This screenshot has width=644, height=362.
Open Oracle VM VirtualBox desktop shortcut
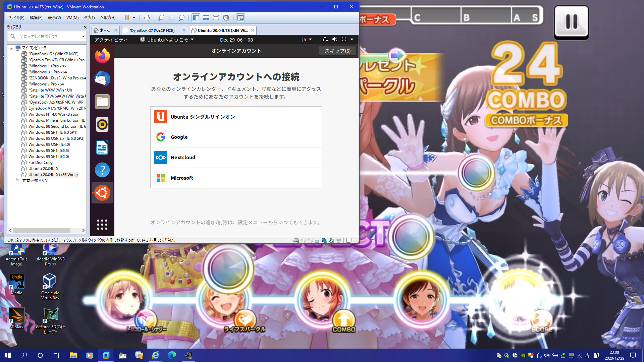pos(50,287)
